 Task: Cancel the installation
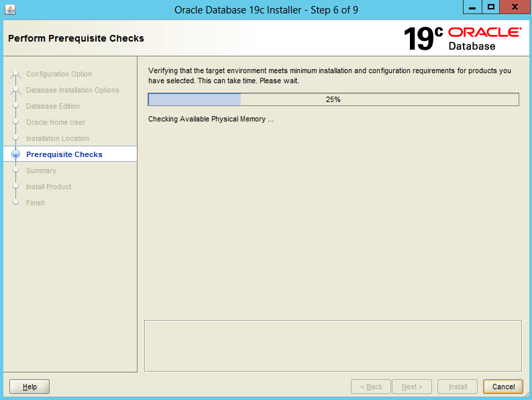tap(503, 387)
